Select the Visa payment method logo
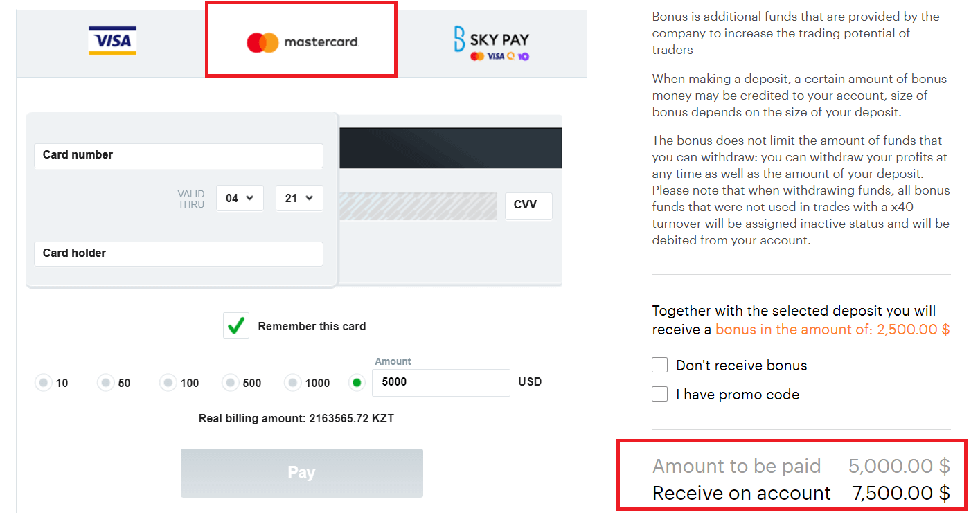 pos(112,41)
